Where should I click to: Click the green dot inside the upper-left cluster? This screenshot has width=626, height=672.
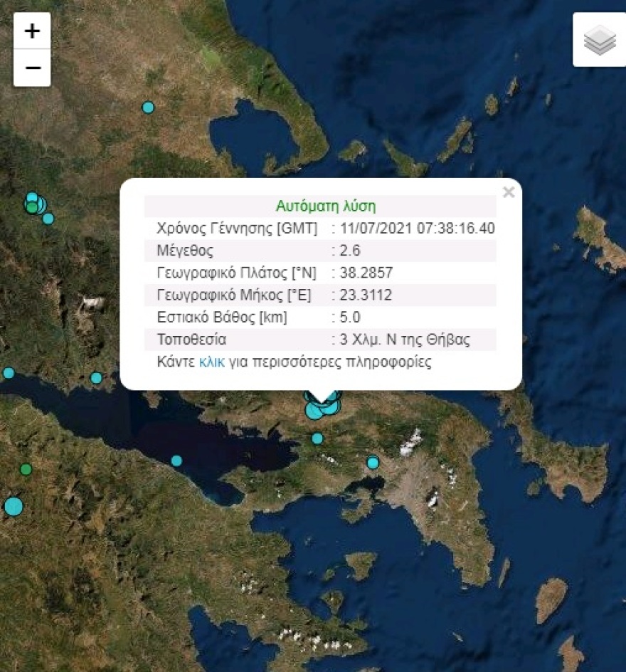click(x=31, y=207)
